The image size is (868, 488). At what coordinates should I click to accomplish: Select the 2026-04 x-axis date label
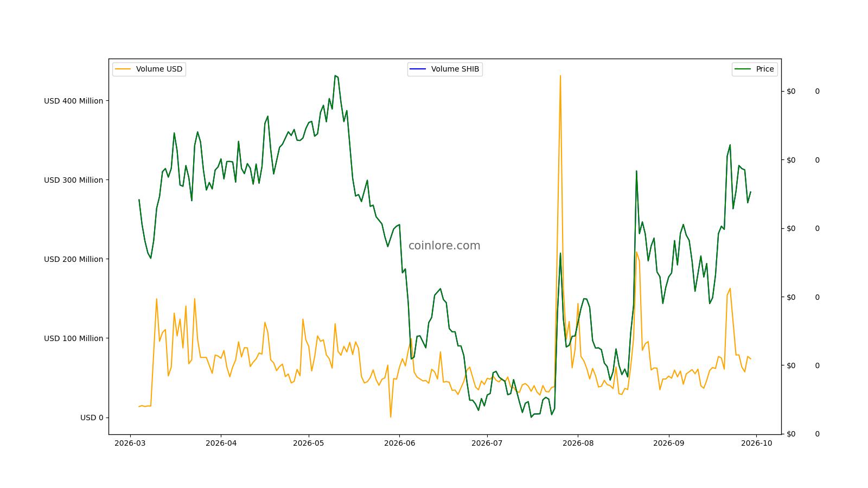(221, 442)
